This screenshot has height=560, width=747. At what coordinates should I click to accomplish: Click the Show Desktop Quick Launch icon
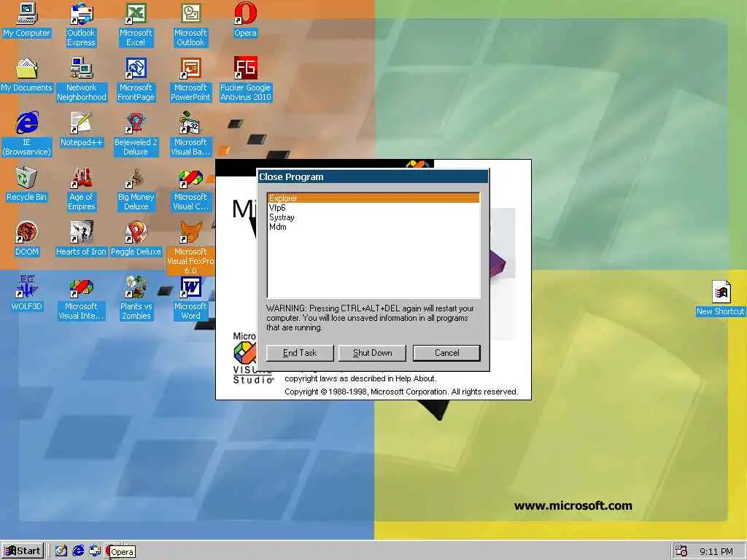(x=61, y=551)
